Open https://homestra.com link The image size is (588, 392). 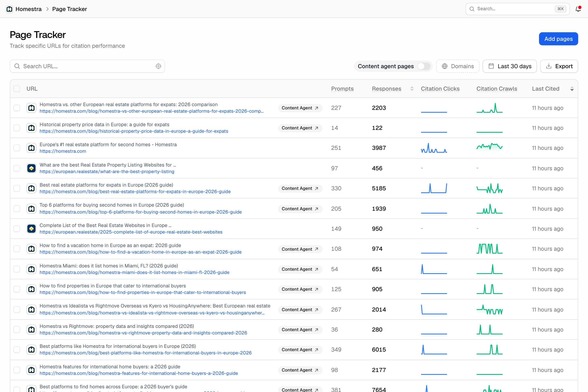pyautogui.click(x=63, y=151)
